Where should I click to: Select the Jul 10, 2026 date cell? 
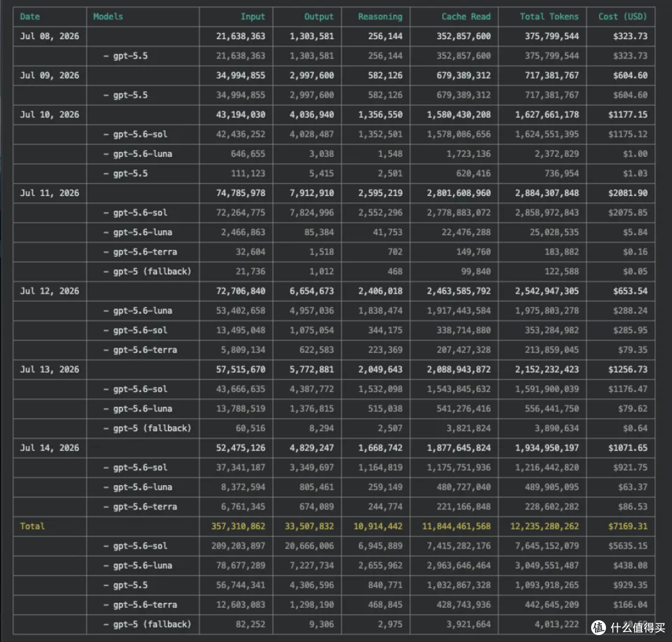pos(49,115)
